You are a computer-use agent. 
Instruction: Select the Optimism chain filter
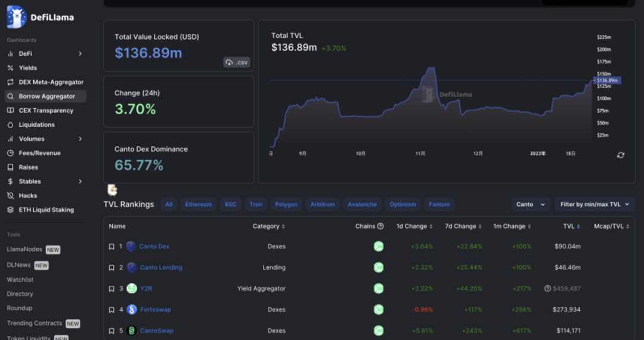tap(403, 204)
